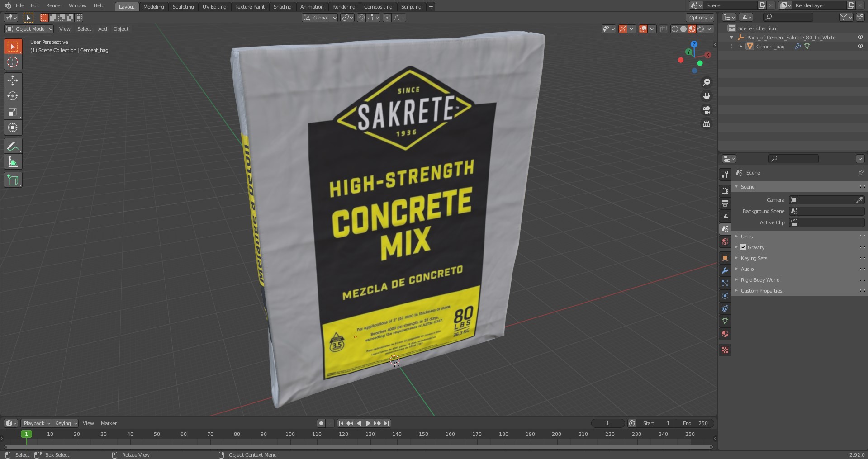Viewport: 868px width, 459px height.
Task: Click the outliner search field
Action: (x=788, y=17)
